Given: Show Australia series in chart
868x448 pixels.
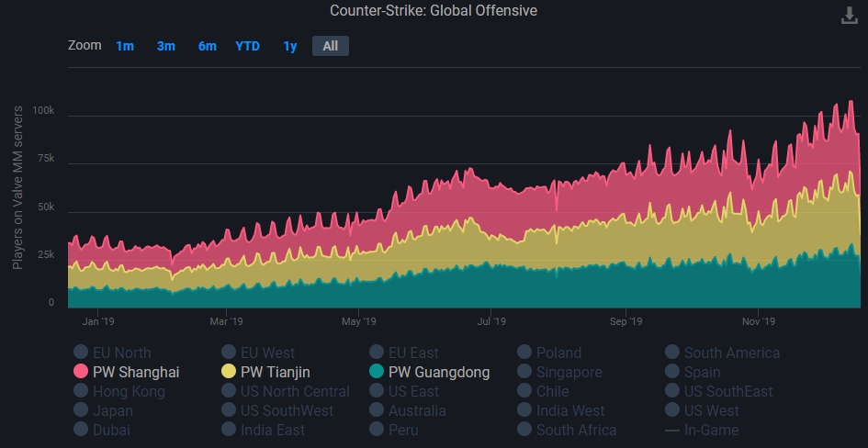Looking at the screenshot, I should [408, 411].
